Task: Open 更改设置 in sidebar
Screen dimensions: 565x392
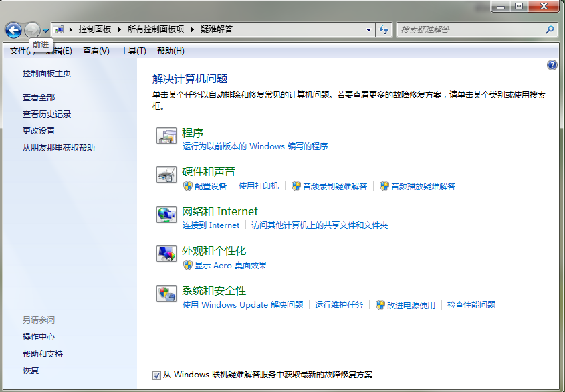Action: click(x=39, y=131)
